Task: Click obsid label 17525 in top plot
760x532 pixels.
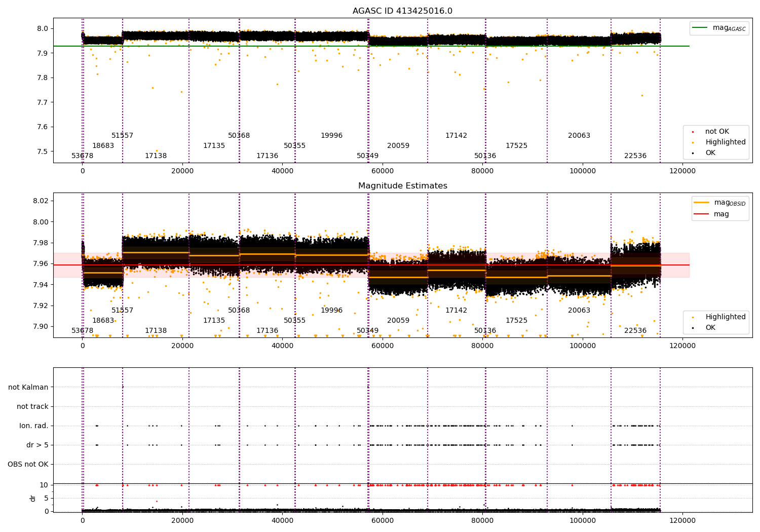Action: (516, 146)
